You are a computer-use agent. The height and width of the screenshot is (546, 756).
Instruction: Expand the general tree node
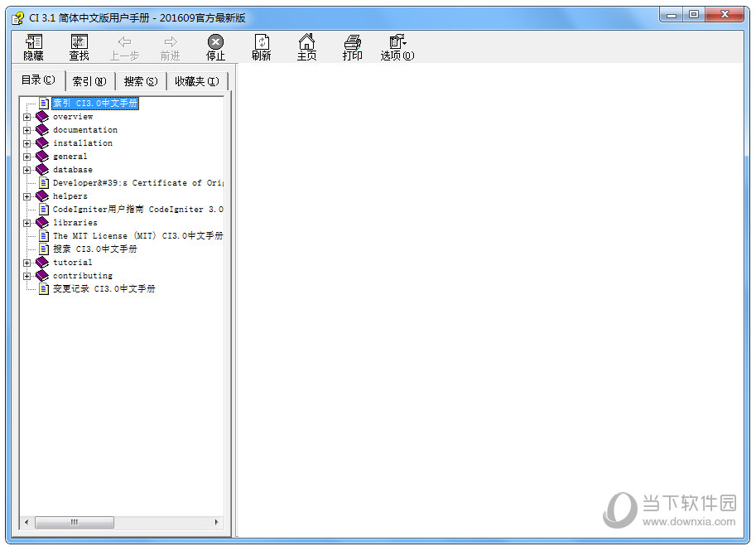click(27, 157)
